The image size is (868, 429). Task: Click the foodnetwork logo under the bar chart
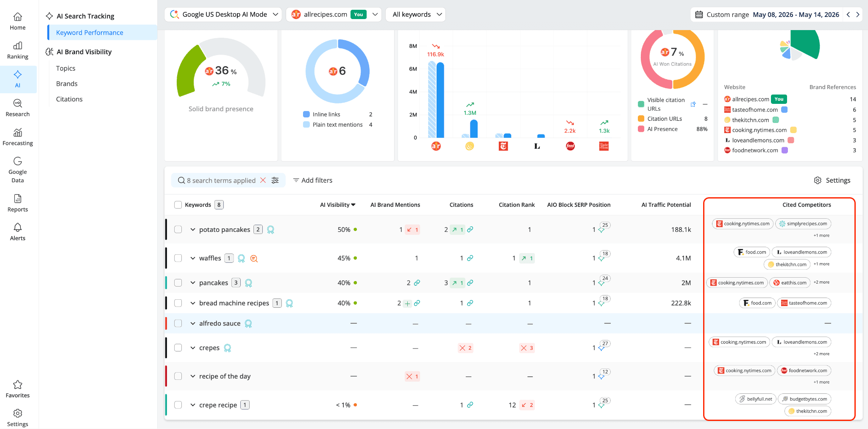tap(570, 146)
